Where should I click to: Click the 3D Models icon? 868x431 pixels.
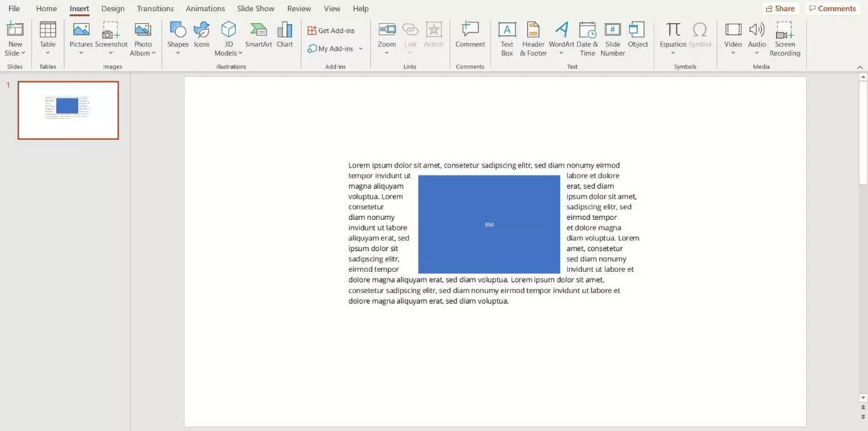(229, 30)
